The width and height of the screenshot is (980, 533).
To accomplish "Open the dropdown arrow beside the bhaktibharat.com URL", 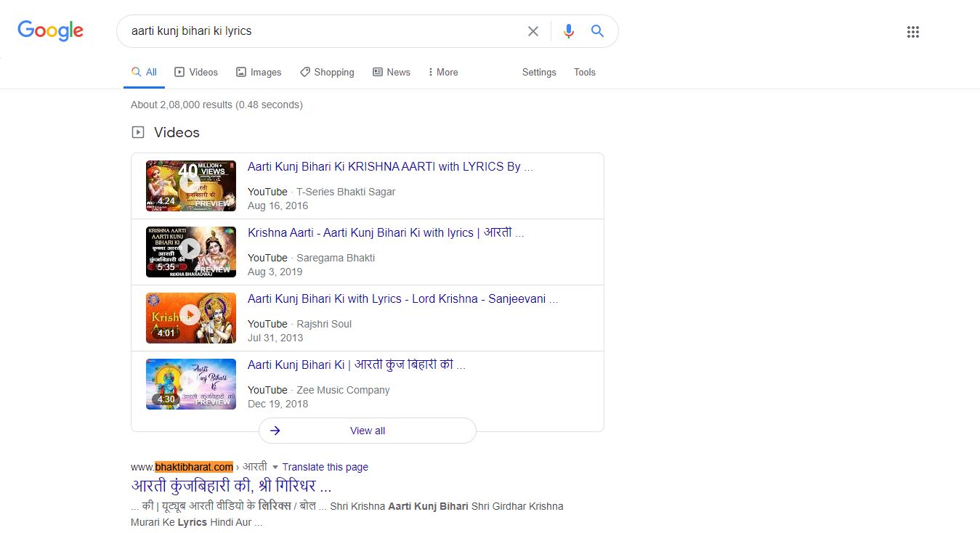I will tap(275, 468).
